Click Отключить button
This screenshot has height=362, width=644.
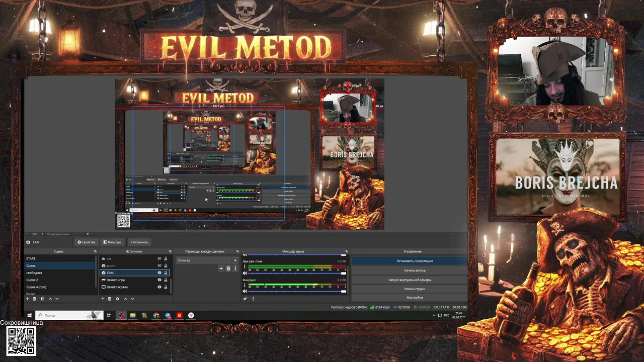[x=139, y=242]
